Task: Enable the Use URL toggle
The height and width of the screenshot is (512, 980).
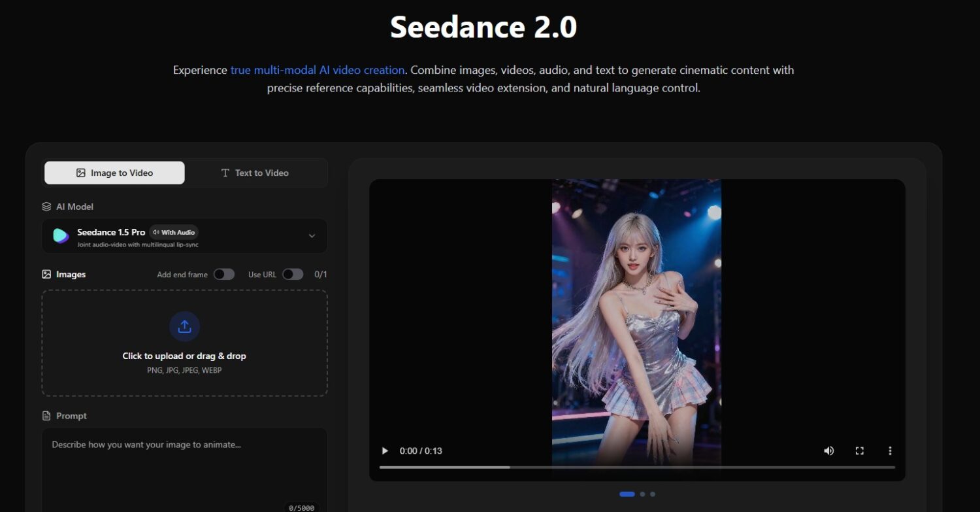Action: [x=293, y=274]
